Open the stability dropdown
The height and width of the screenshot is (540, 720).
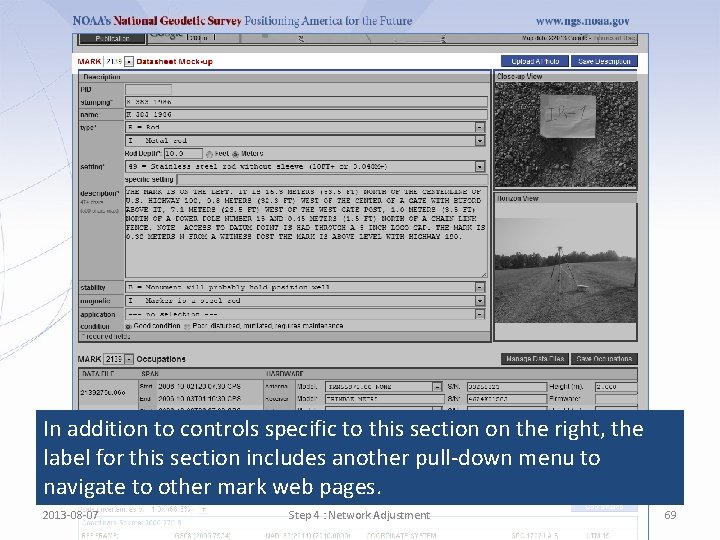pyautogui.click(x=305, y=287)
